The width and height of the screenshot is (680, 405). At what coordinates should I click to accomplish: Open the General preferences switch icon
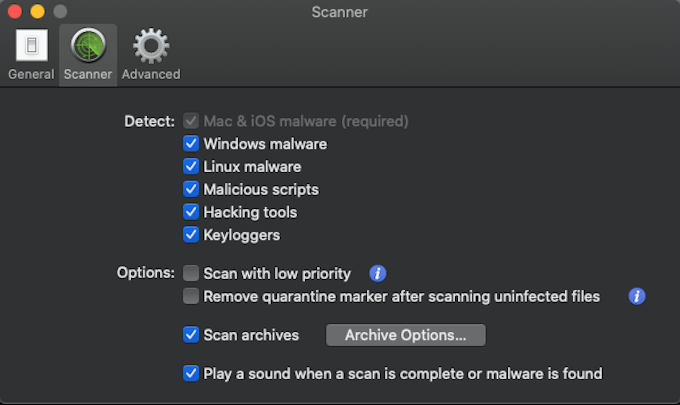tap(32, 45)
